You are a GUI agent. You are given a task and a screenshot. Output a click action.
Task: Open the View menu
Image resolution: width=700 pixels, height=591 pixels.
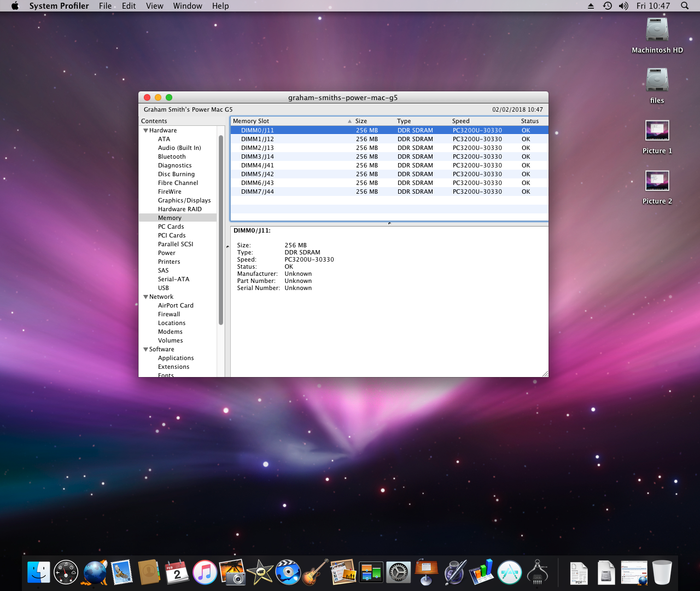155,6
